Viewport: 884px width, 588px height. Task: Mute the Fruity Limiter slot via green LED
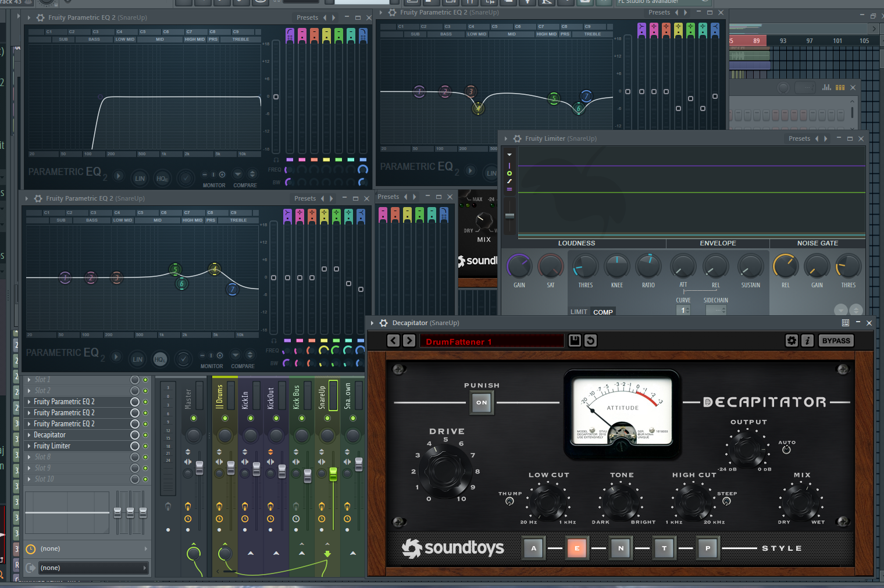(145, 446)
